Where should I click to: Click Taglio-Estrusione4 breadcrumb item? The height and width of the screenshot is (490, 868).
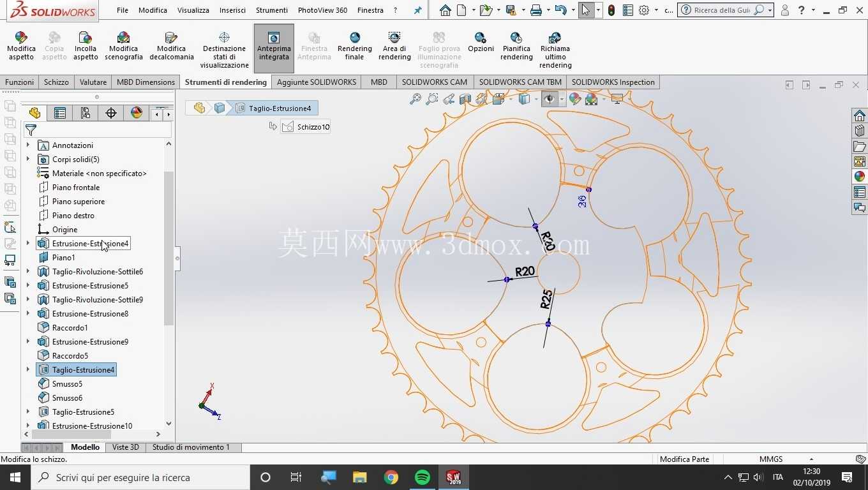pos(273,108)
